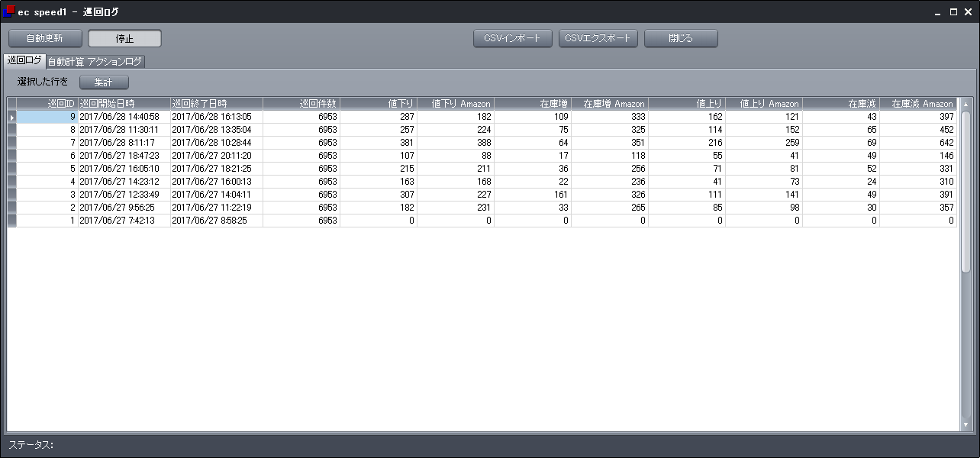Click the vertical scrollbar thumb
The height and width of the screenshot is (458, 980).
pos(965,192)
